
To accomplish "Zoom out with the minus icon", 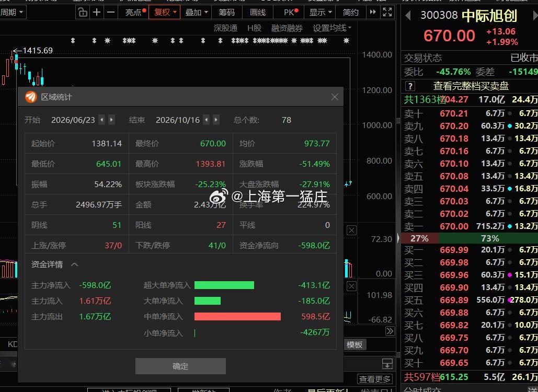I will click(110, 13).
